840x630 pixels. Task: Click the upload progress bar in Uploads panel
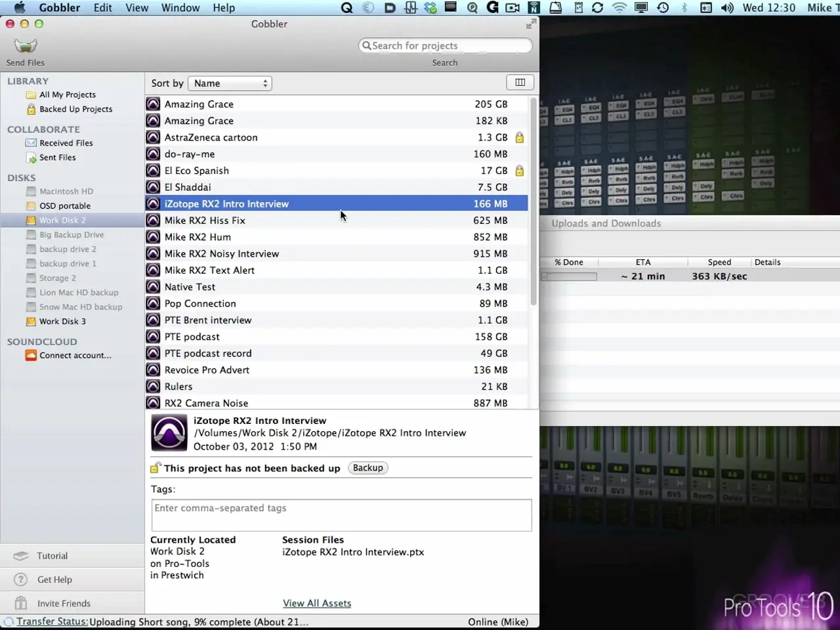pos(569,276)
